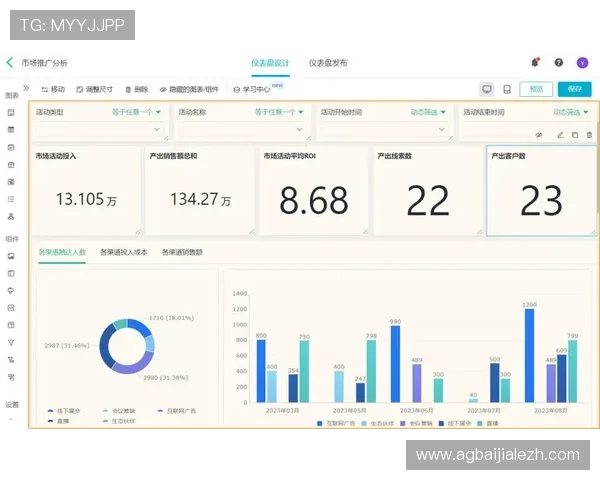Switch to mobile phone layout view
The image size is (600, 480).
[x=507, y=89]
